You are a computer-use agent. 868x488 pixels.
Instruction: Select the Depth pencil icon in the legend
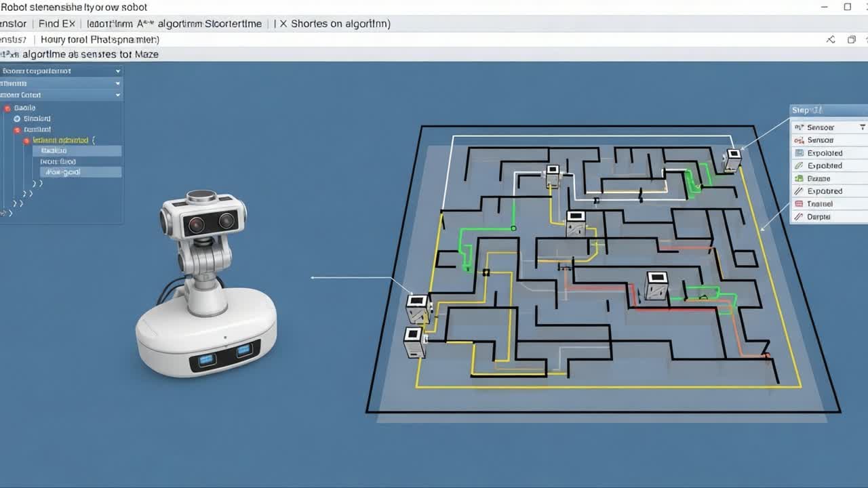click(x=799, y=216)
